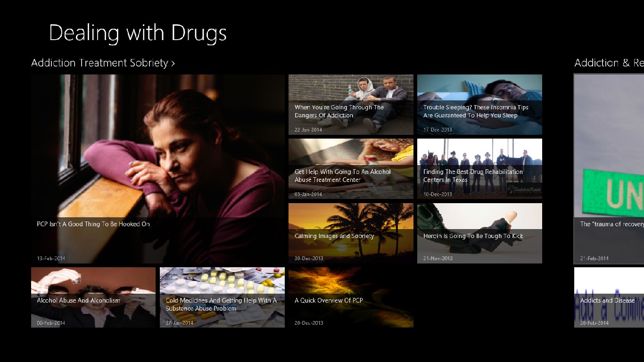This screenshot has width=644, height=362.
Task: Click the 'Dealing with Drugs' app title
Action: (138, 33)
